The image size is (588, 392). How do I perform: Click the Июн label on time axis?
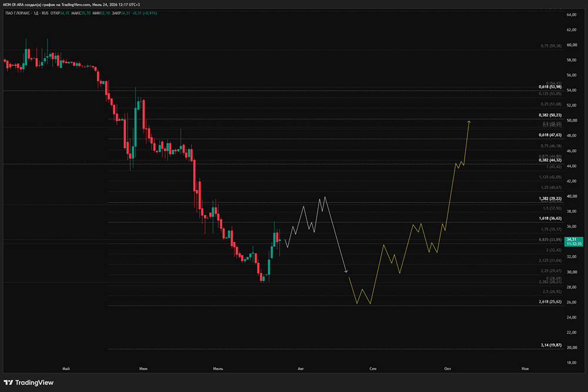143,368
